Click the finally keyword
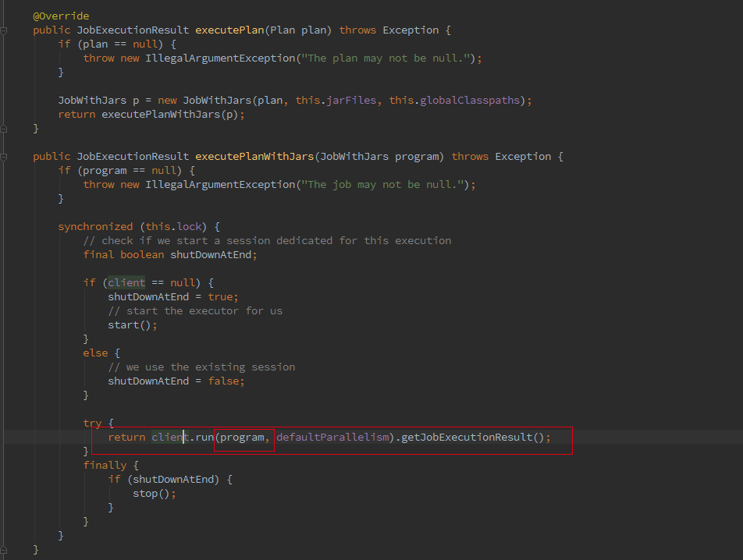 pyautogui.click(x=105, y=466)
